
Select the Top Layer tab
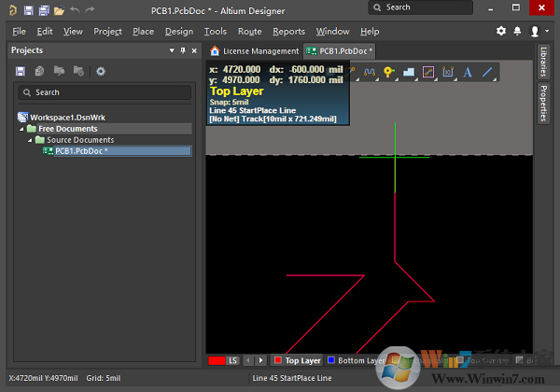[x=297, y=360]
